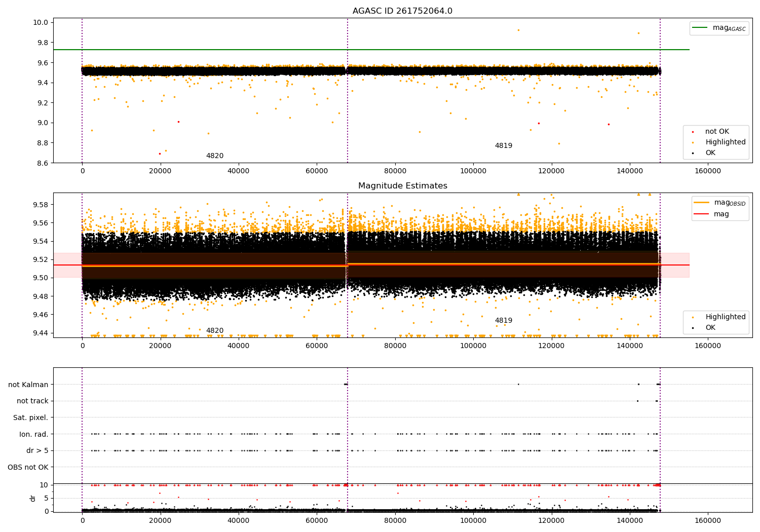The width and height of the screenshot is (760, 532).
Task: Click the "10.0" y-axis tick label
Action: click(42, 22)
